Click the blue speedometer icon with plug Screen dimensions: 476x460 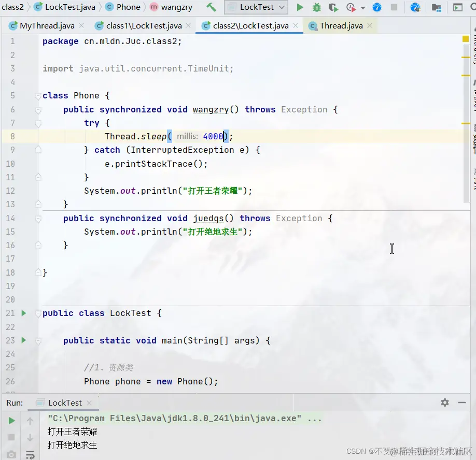tap(415, 7)
